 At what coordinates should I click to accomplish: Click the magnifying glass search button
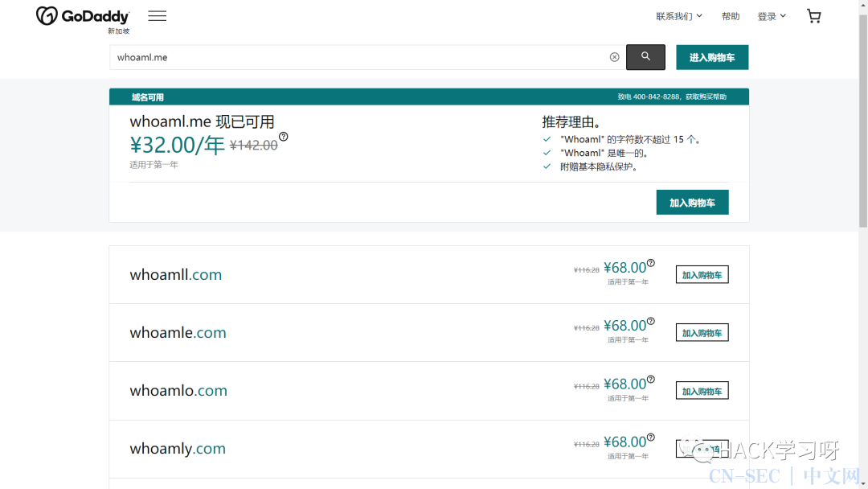coord(645,57)
